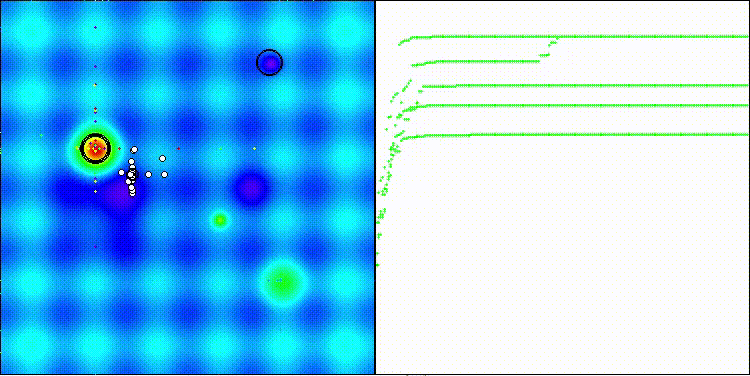The height and width of the screenshot is (376, 750).
Task: Select the topmost green line in the right plot
Action: click(574, 37)
